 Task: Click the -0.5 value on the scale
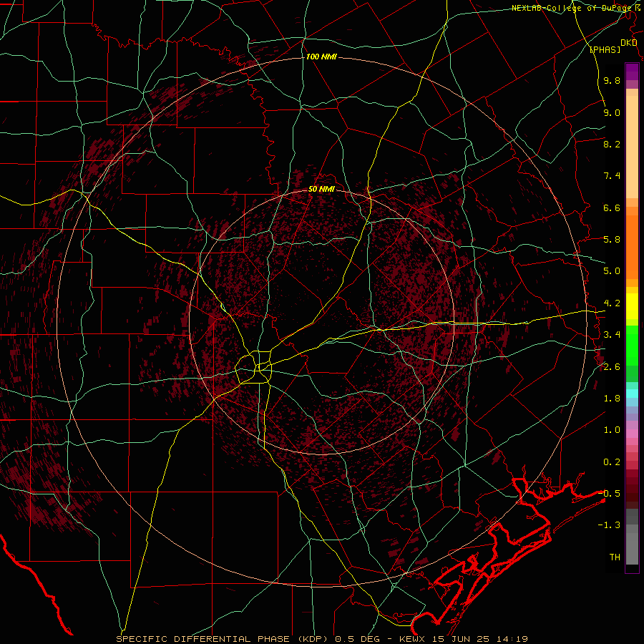(609, 493)
